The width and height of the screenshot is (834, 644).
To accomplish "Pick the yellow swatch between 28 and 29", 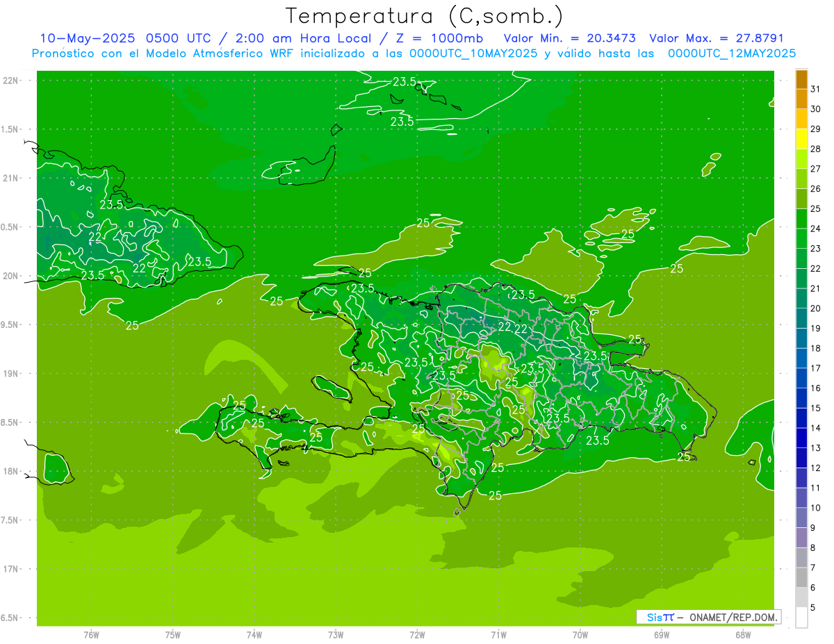I will click(801, 139).
